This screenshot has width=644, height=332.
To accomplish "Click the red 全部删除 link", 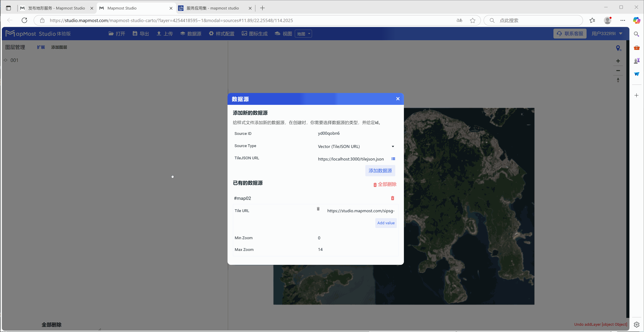I will coord(385,184).
